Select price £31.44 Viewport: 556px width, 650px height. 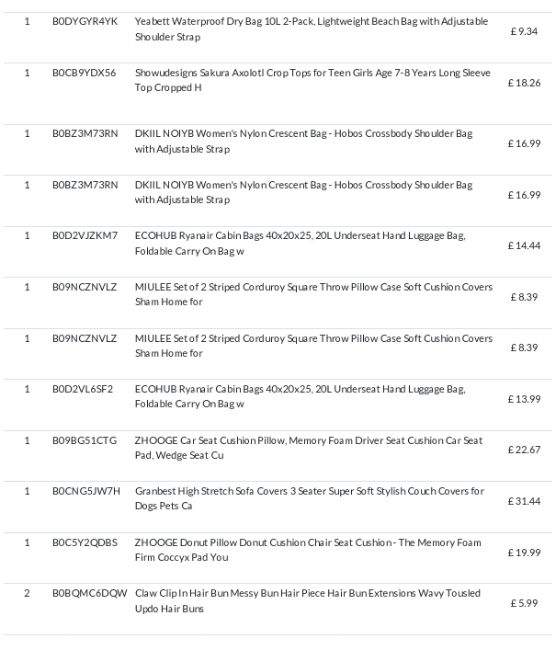(x=524, y=502)
